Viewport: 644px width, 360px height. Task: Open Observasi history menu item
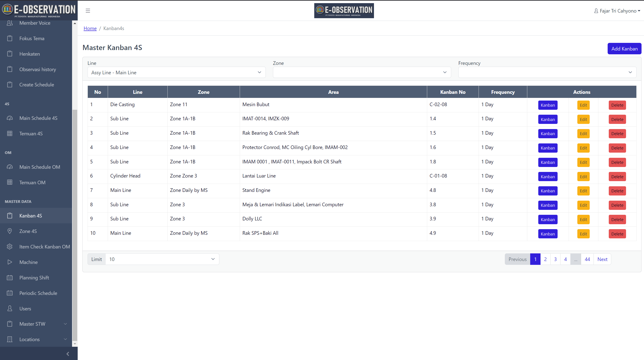click(x=36, y=69)
